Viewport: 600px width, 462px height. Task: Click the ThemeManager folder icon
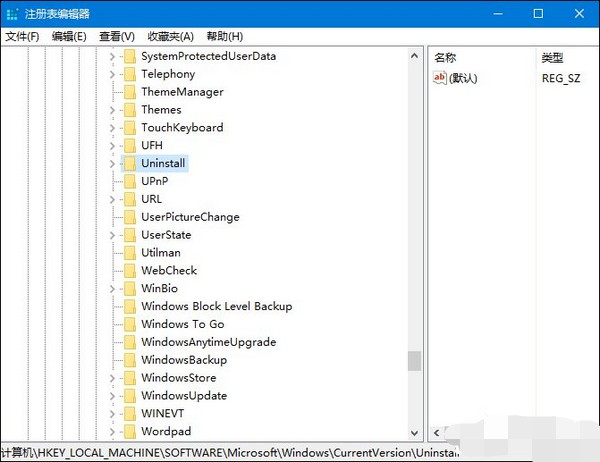pos(130,92)
